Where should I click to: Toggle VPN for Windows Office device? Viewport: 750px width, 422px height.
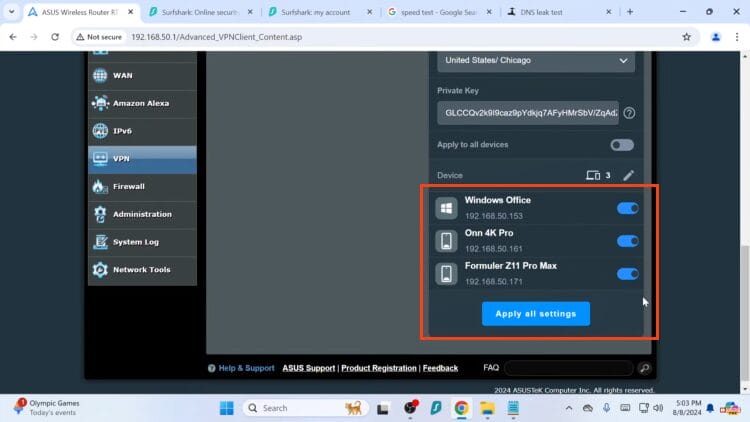(628, 208)
